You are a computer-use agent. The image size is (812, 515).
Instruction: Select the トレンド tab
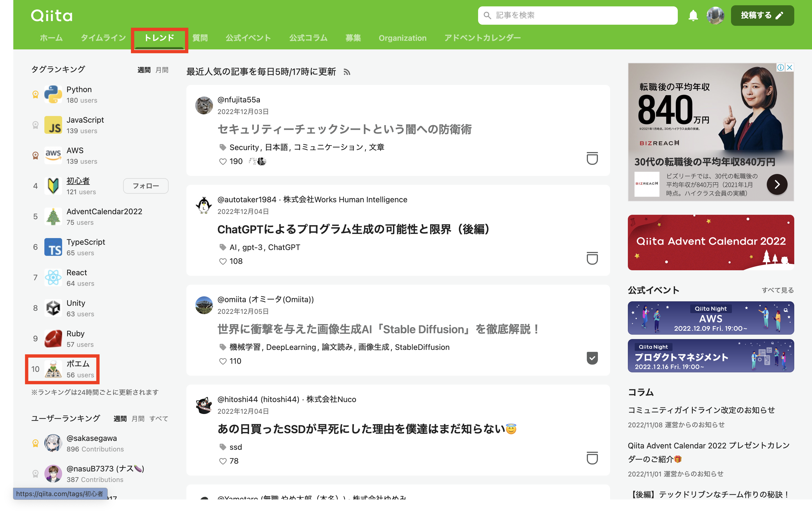[159, 38]
